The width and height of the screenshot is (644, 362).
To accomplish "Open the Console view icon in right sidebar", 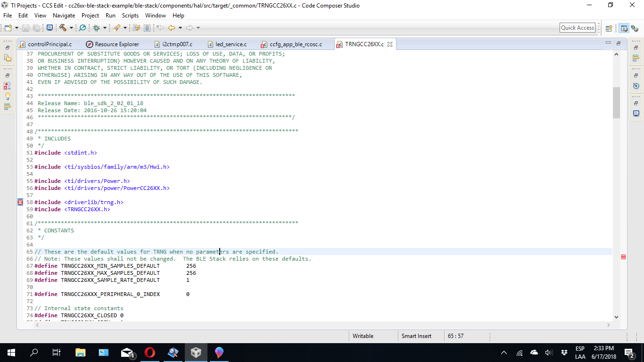I will point(636,114).
